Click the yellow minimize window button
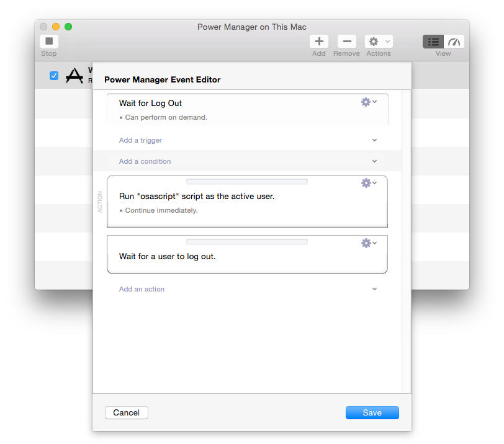Screen dimensions: 504x444 pos(56,27)
